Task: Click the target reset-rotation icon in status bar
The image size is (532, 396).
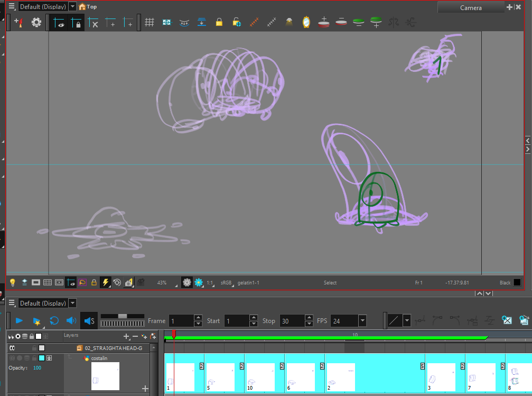Action: tap(117, 282)
